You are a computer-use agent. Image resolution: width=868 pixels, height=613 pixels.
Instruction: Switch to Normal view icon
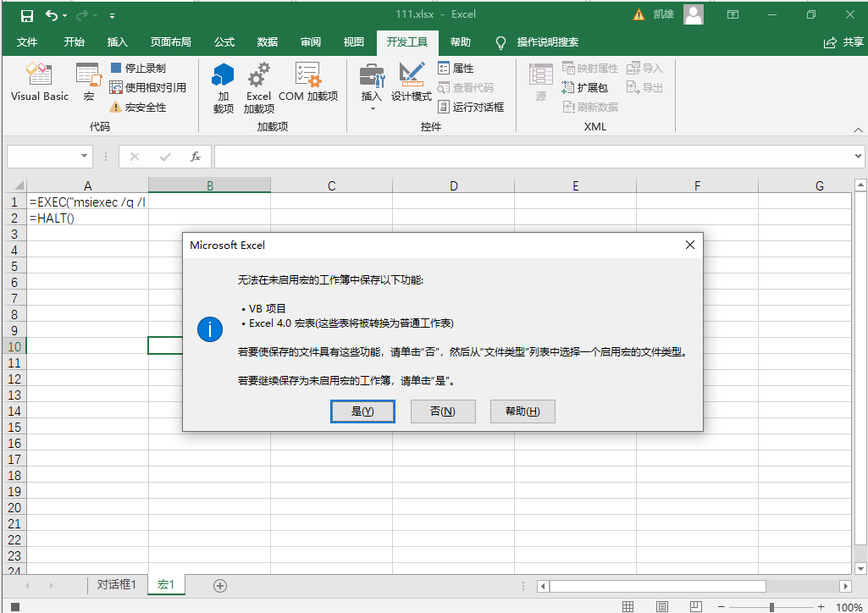coord(628,607)
